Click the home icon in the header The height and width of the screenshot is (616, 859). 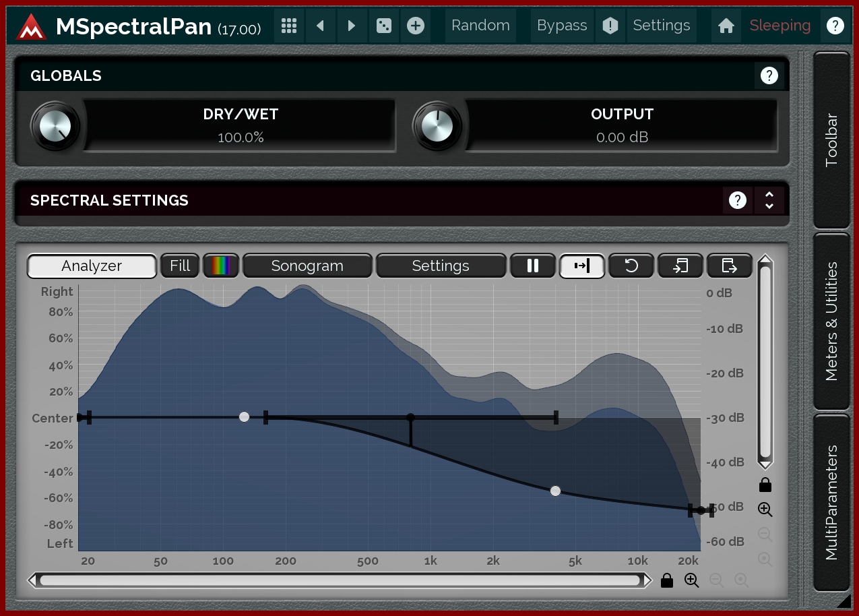pos(726,26)
